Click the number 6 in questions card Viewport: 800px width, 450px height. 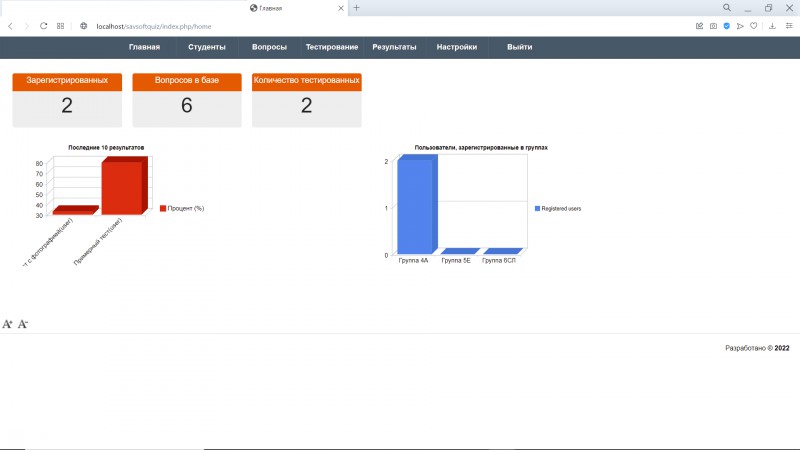coord(187,106)
